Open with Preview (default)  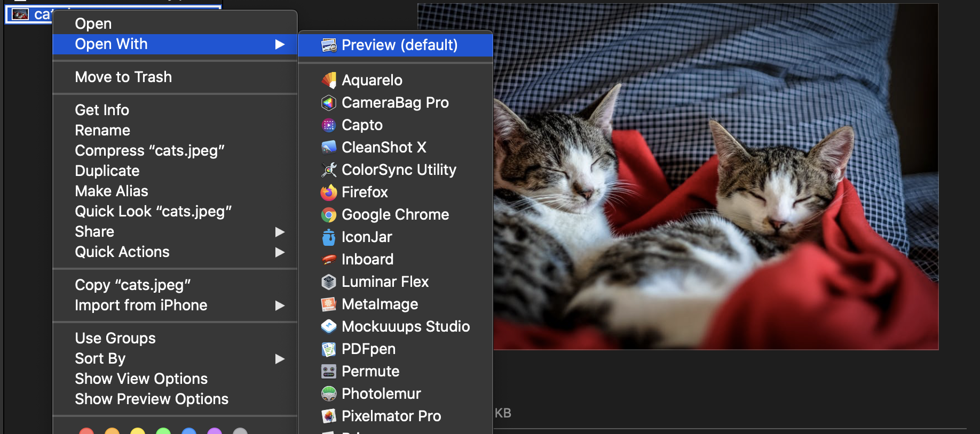point(399,45)
